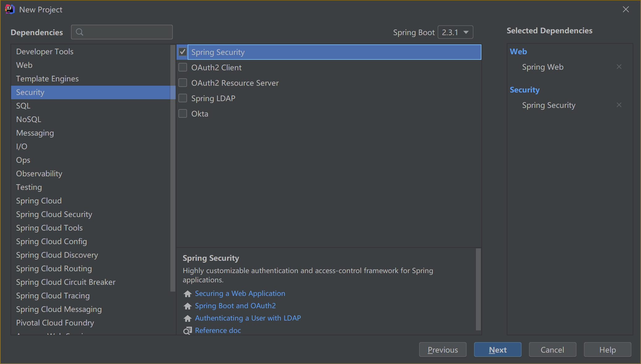Open the Spring Boot version dropdown

pos(455,32)
